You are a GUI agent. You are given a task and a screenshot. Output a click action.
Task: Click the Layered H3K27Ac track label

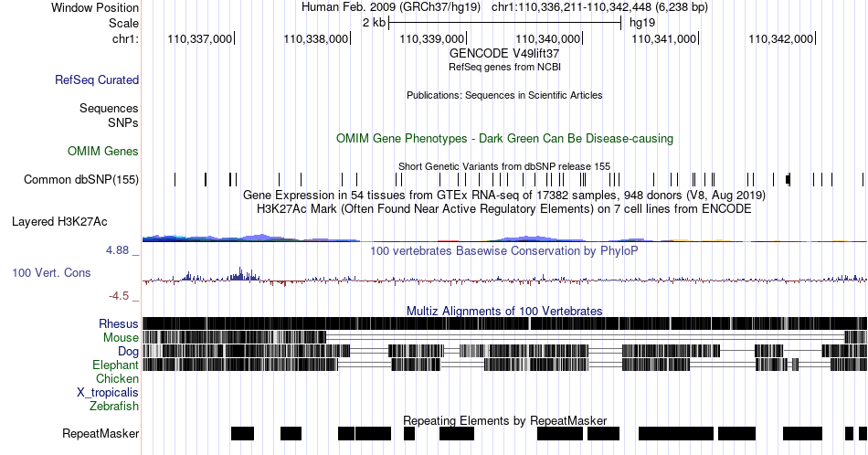tap(59, 222)
